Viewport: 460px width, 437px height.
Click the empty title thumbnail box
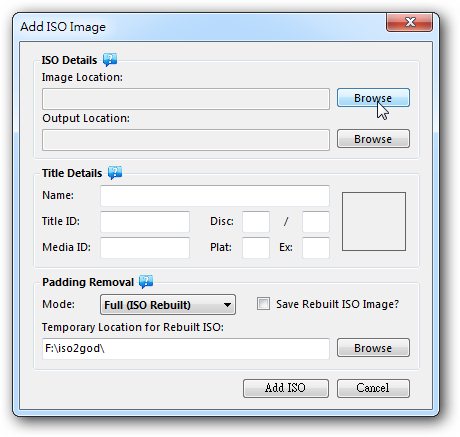374,221
